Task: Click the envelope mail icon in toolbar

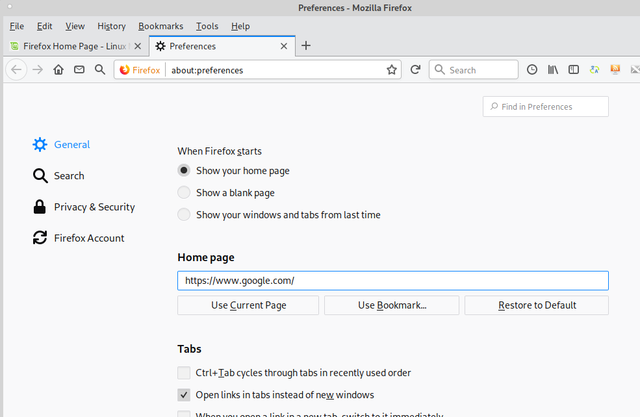Action: (x=79, y=70)
